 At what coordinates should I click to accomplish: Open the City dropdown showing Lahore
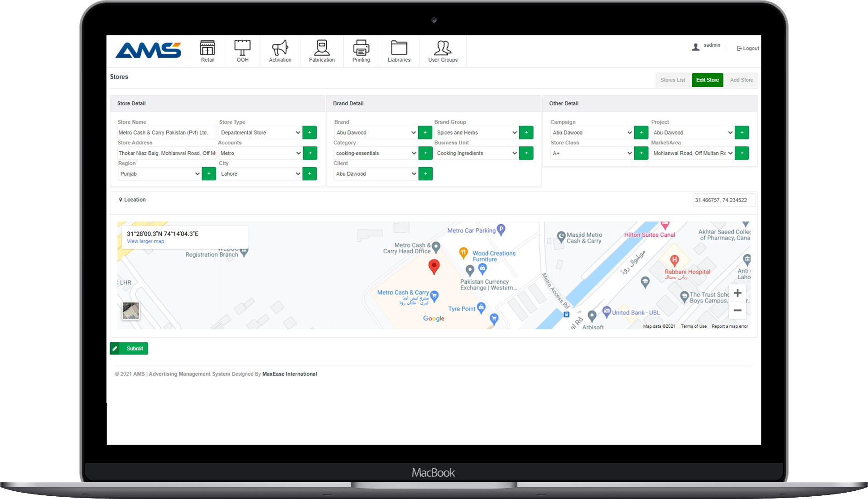pyautogui.click(x=260, y=174)
